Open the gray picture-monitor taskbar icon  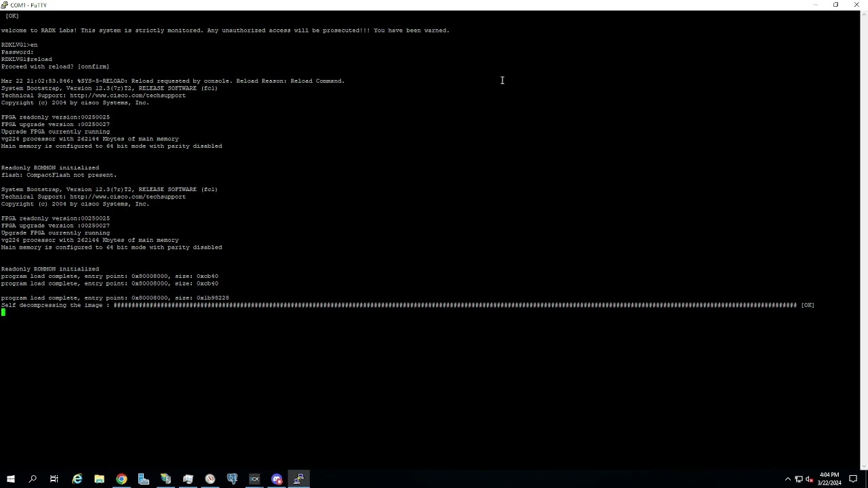pos(188,479)
